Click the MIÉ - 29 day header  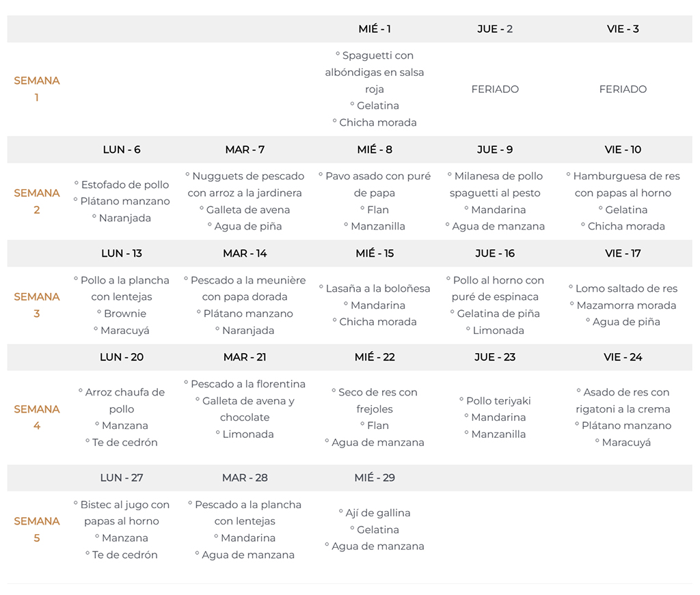375,478
